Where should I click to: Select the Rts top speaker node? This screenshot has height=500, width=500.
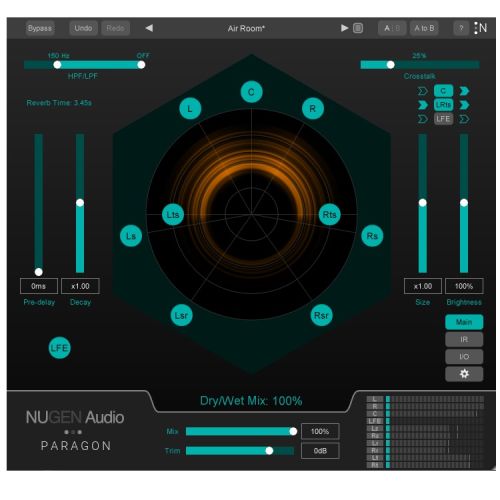coord(330,214)
